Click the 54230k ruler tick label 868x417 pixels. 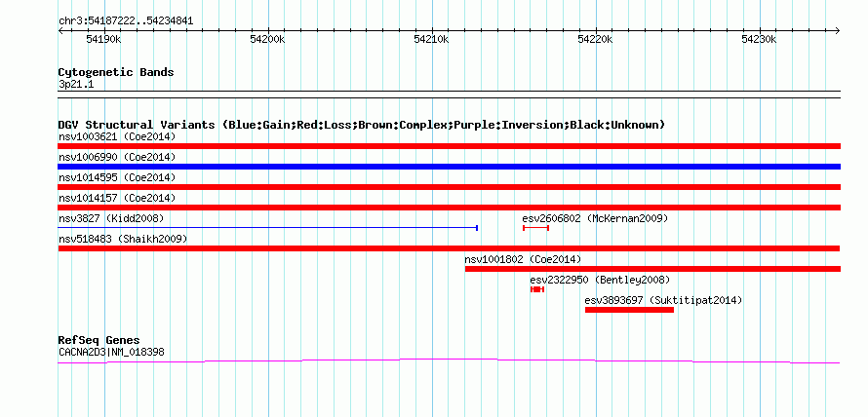760,39
